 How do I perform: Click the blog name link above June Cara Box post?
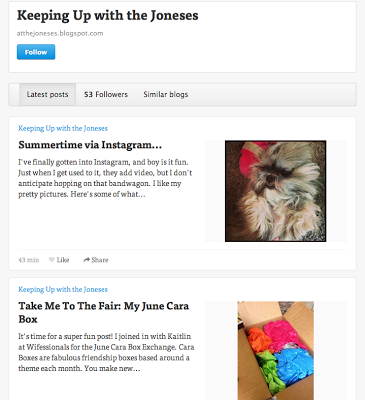coord(63,289)
